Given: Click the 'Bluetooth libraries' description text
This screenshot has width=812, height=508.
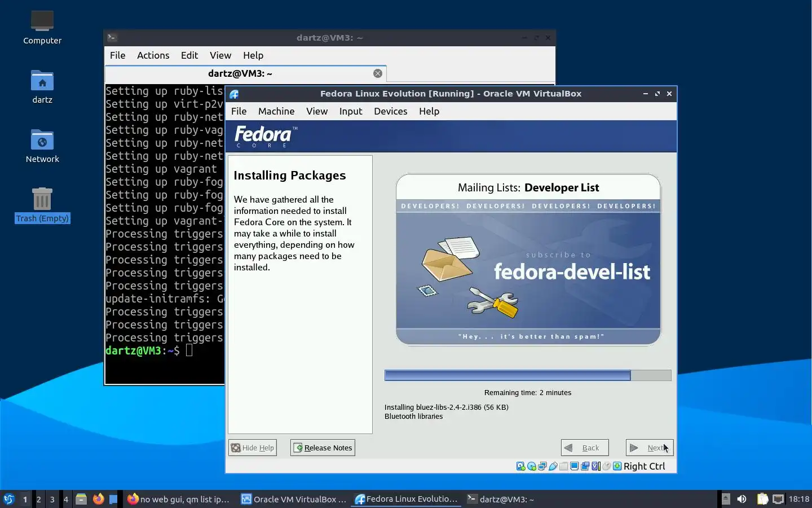Looking at the screenshot, I should click(x=414, y=417).
